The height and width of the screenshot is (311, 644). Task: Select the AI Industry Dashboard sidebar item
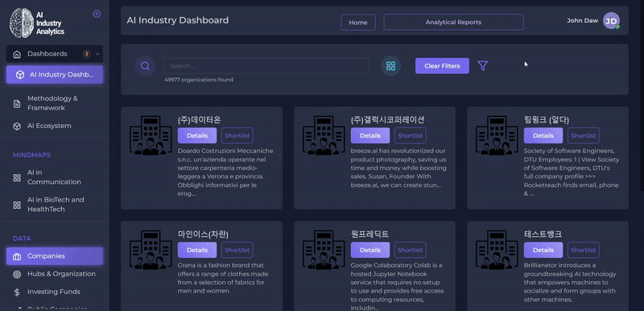[55, 75]
